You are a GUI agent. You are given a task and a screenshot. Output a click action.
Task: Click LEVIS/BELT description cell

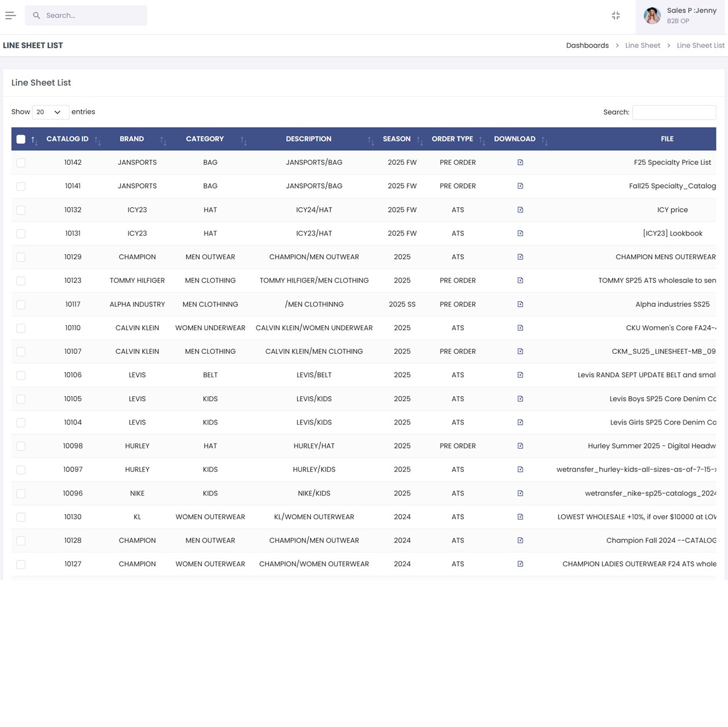pyautogui.click(x=314, y=375)
